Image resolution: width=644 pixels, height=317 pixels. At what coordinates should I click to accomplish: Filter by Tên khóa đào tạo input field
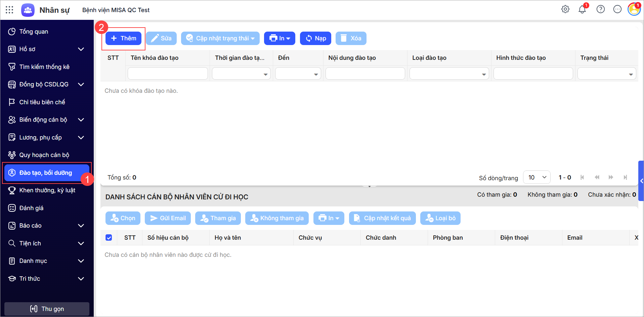(x=168, y=74)
